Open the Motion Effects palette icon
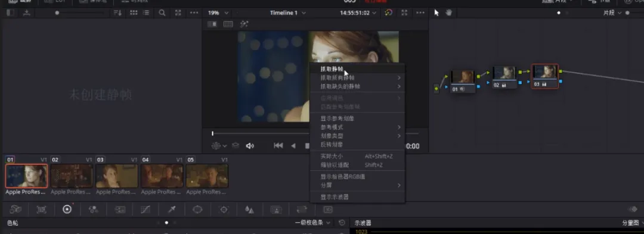Viewport: 644px width, 234px height. click(119, 210)
